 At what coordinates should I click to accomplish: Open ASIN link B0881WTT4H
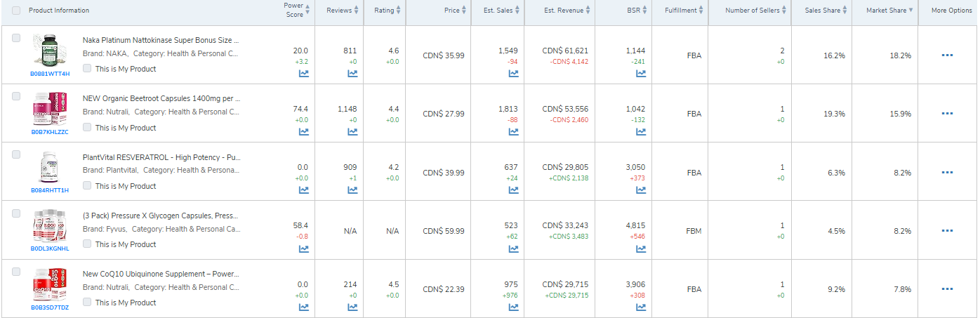pyautogui.click(x=50, y=74)
